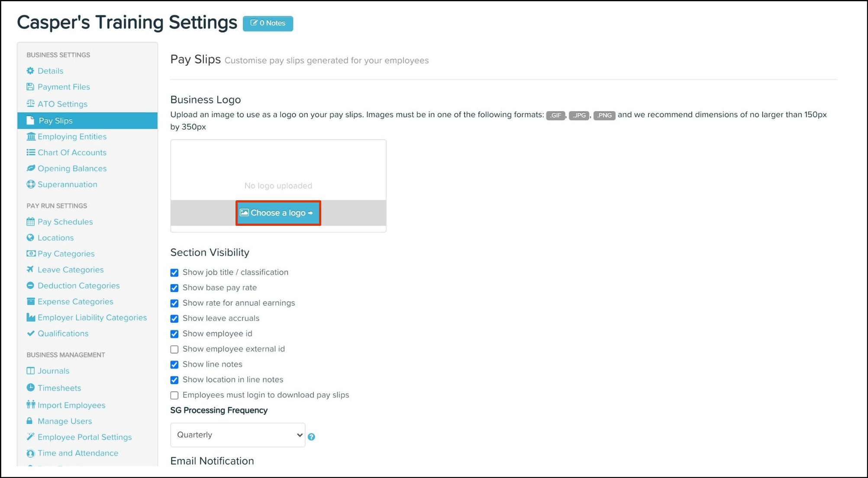Click the help icon beside Quarterly dropdown
The width and height of the screenshot is (868, 478).
[x=311, y=437]
